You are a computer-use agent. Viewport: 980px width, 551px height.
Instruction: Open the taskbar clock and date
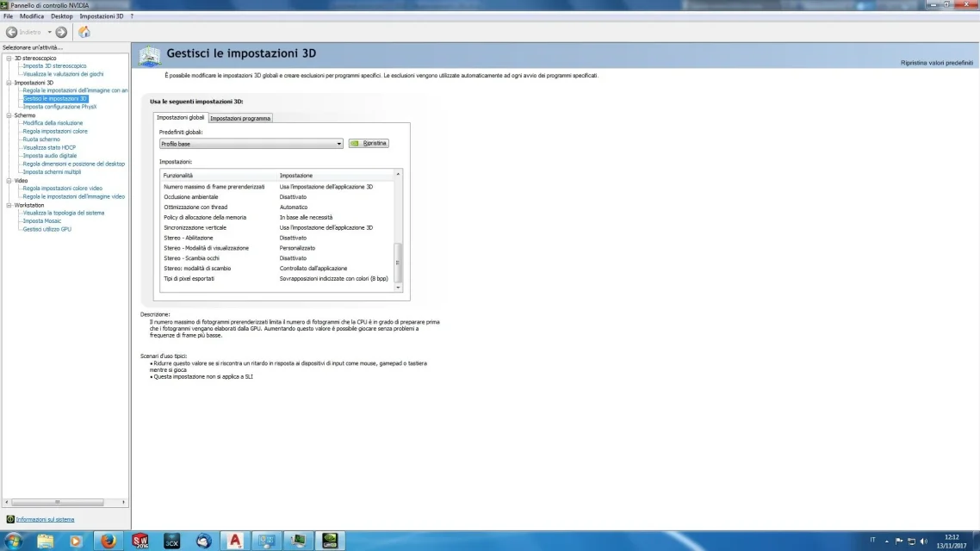(x=952, y=541)
